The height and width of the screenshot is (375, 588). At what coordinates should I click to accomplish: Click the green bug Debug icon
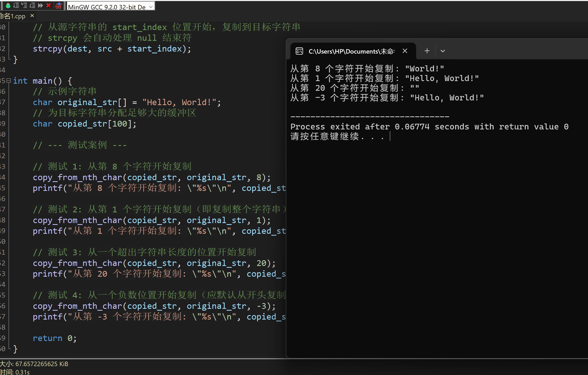(x=8, y=5)
